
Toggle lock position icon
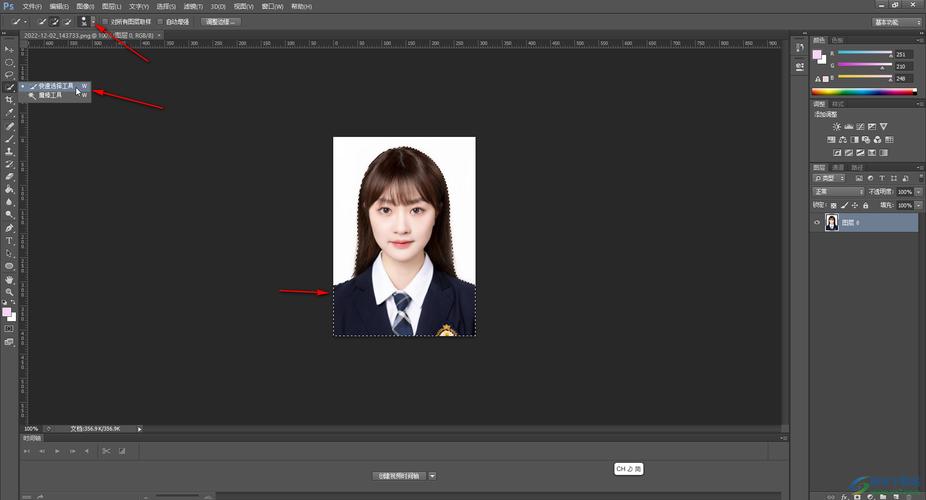click(855, 205)
